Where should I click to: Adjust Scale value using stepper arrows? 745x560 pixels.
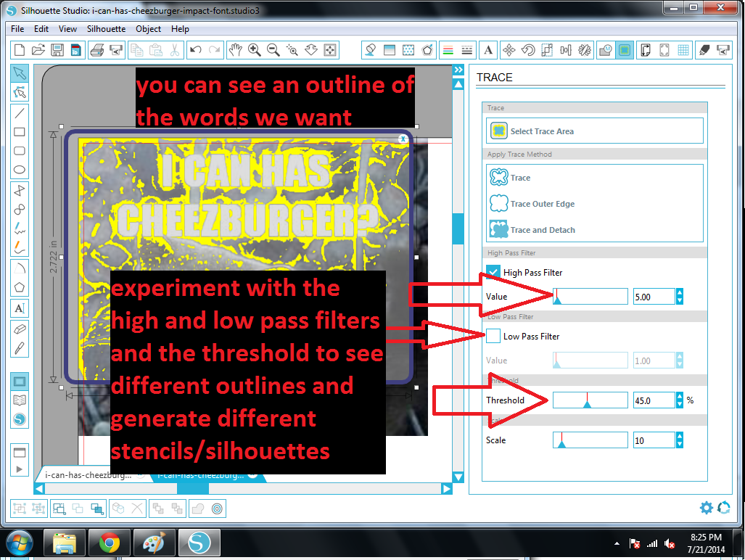click(680, 440)
